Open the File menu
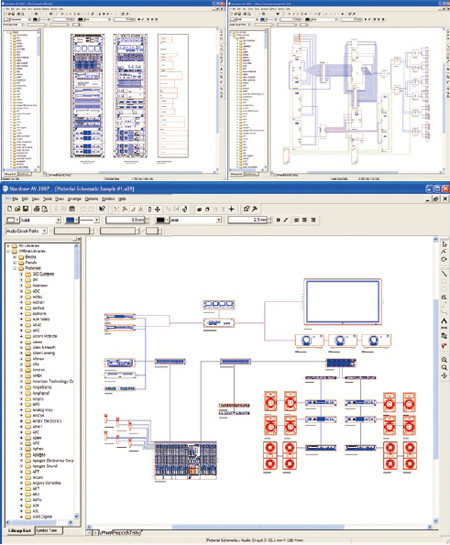Viewport: 450px width, 545px height. [x=15, y=199]
